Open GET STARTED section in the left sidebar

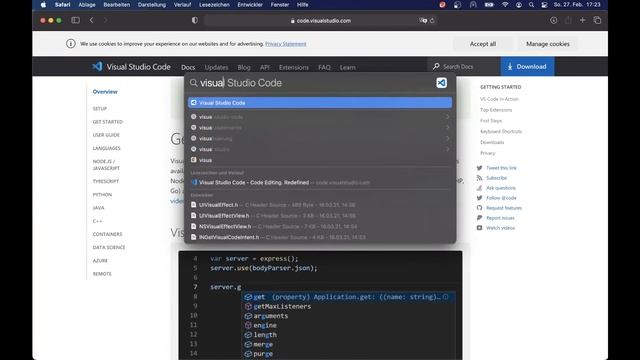coord(108,122)
